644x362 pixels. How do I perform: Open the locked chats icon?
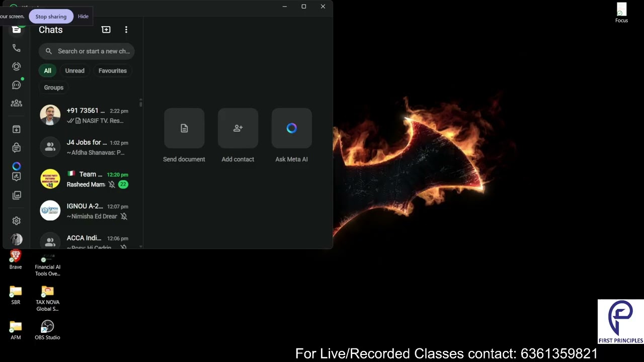[x=16, y=148]
